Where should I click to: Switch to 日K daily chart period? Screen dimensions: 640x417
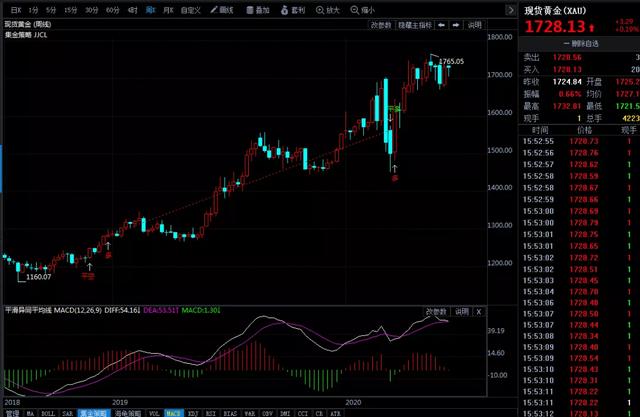[15, 9]
